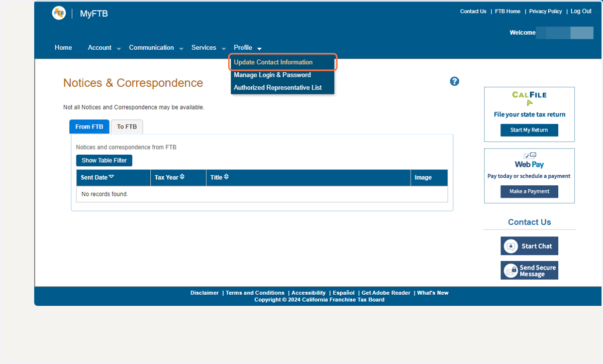This screenshot has height=364, width=603.
Task: Click the Start My Return button
Action: click(x=529, y=130)
